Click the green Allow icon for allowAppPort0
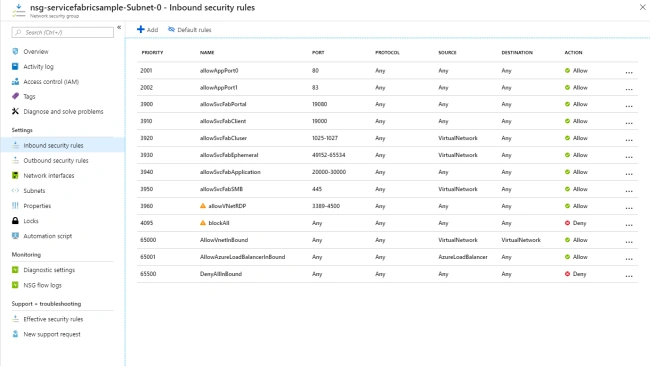The width and height of the screenshot is (650, 366). (x=567, y=70)
